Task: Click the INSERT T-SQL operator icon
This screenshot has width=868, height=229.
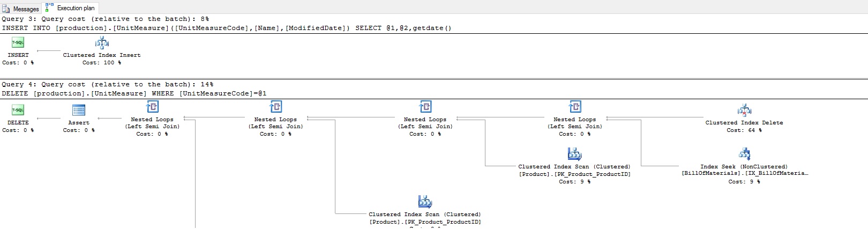Action: click(18, 43)
